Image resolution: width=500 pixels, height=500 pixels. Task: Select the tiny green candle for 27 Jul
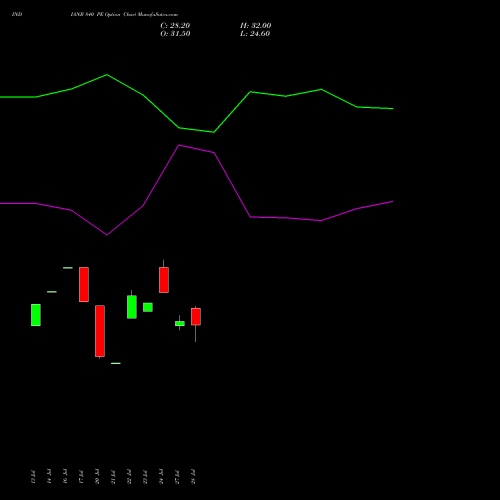(x=180, y=323)
